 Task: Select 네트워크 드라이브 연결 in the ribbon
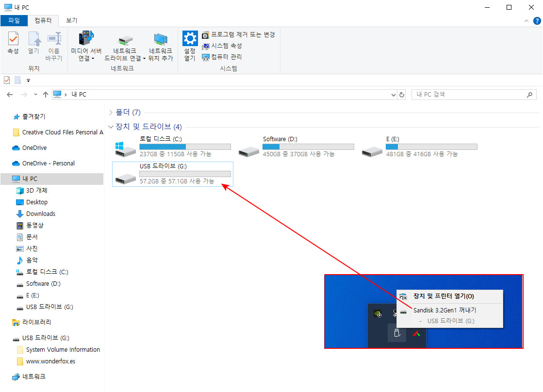pyautogui.click(x=124, y=41)
